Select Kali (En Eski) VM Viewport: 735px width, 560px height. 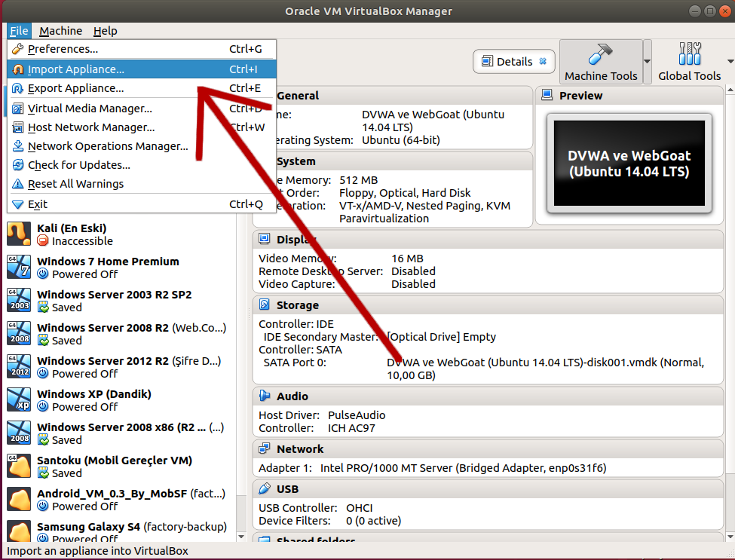[120, 234]
